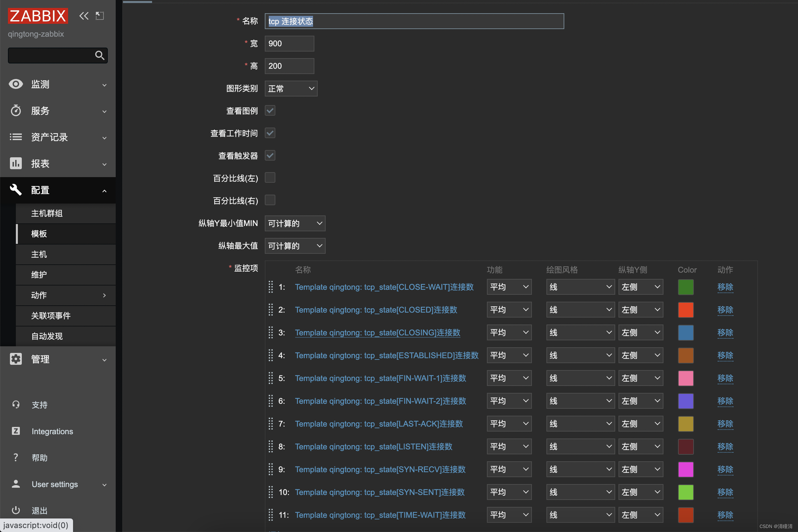Open 功能 dropdown for ESTABLISHED row
Viewport: 798px width, 532px height.
[x=509, y=355]
